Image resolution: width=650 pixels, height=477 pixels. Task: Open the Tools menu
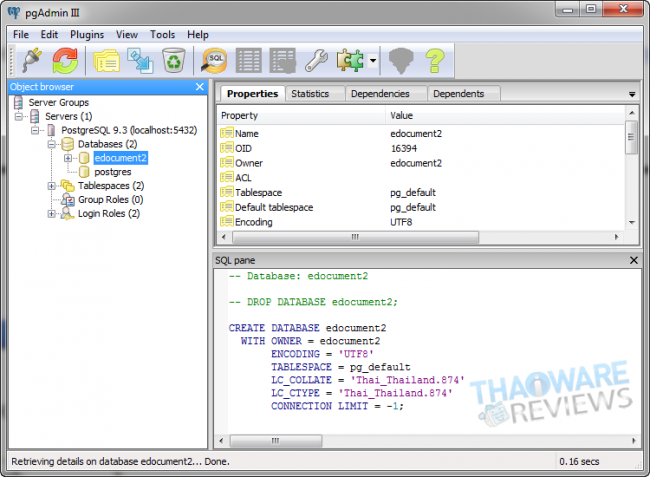point(162,34)
